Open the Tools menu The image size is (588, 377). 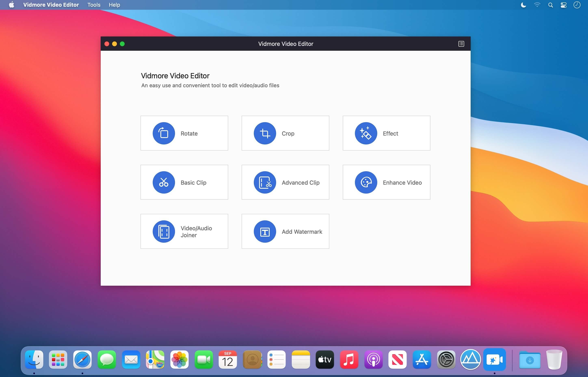pyautogui.click(x=94, y=5)
